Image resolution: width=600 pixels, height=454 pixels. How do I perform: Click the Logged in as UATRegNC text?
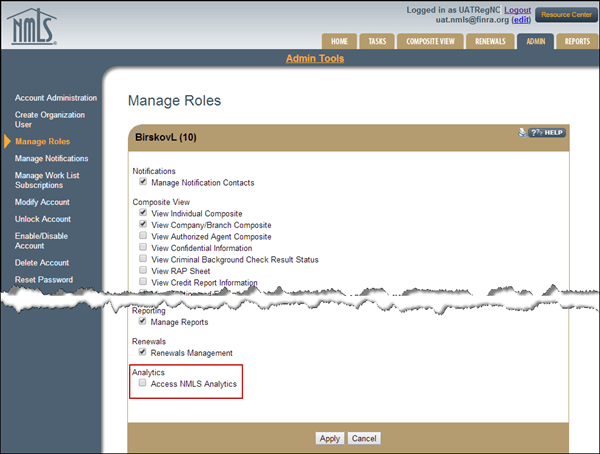[x=453, y=10]
